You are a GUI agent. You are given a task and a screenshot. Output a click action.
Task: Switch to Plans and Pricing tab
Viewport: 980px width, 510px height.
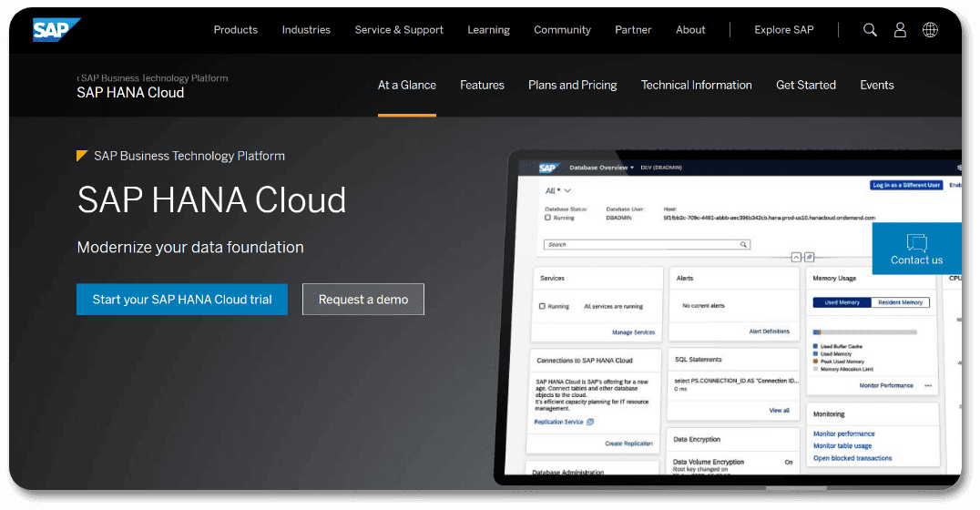tap(573, 85)
